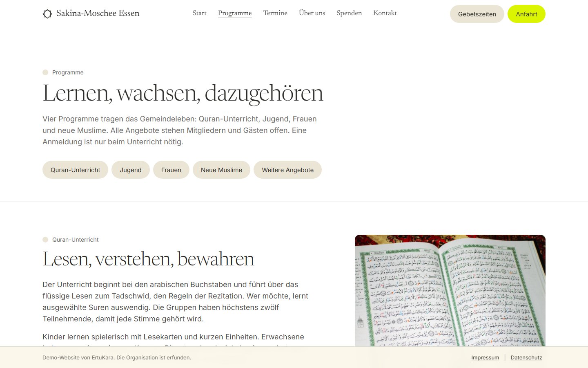Open the Kontakt navigation link
The image size is (588, 368).
[385, 13]
